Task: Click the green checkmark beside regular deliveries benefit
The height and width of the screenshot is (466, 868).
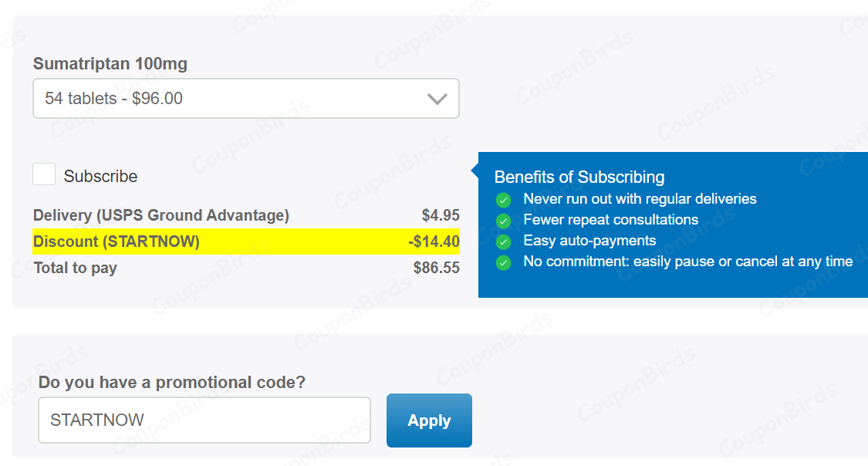Action: 503,200
